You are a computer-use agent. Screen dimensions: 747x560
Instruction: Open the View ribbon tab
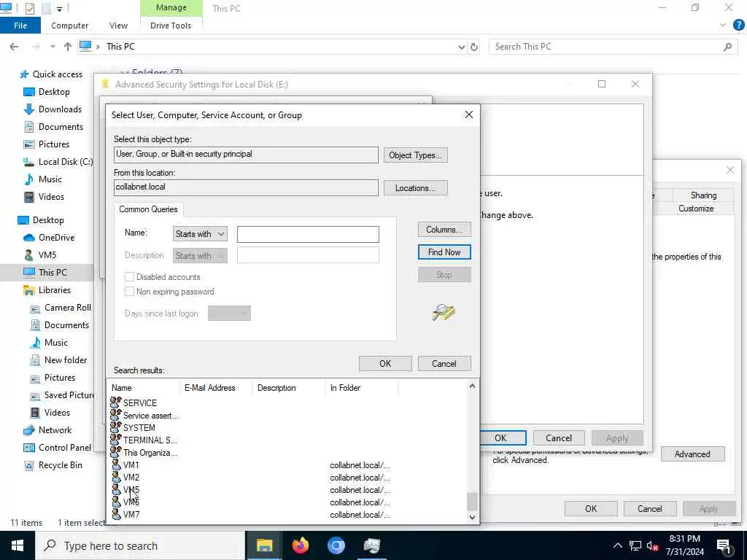[118, 26]
